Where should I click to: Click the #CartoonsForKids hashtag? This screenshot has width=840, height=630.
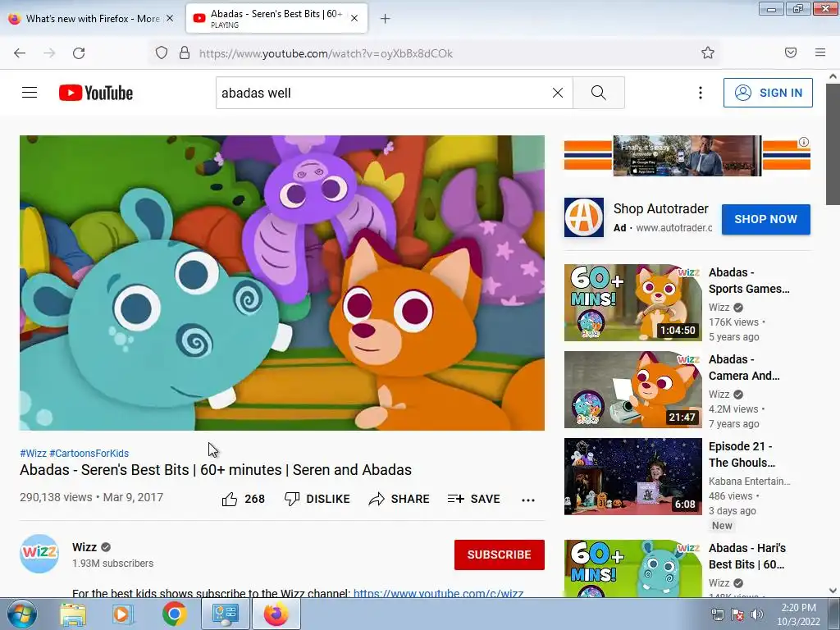[x=89, y=453]
